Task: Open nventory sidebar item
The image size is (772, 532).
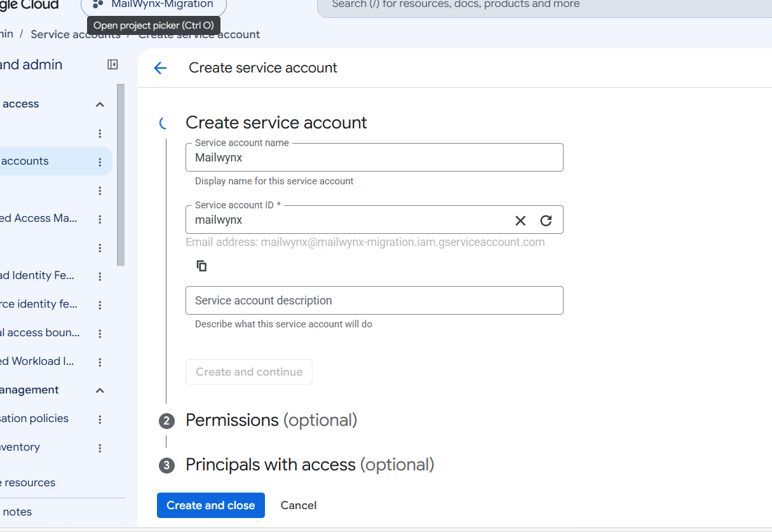Action: tap(20, 447)
